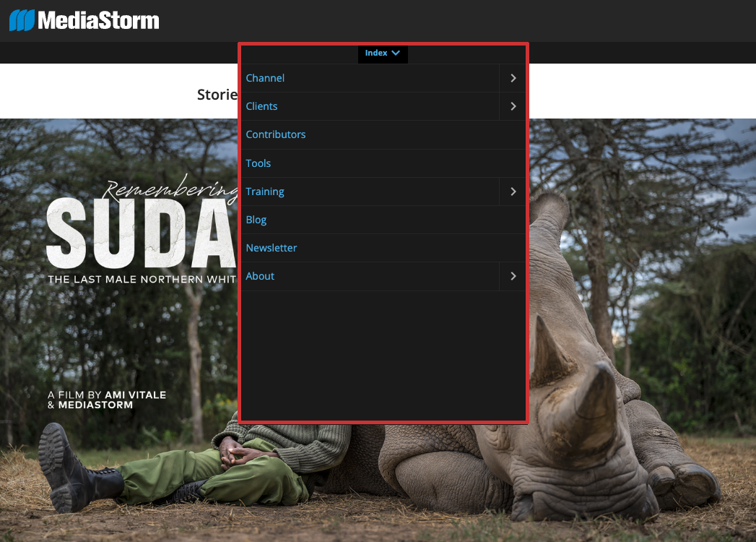756x542 pixels.
Task: Click the Stories heading
Action: click(x=217, y=95)
